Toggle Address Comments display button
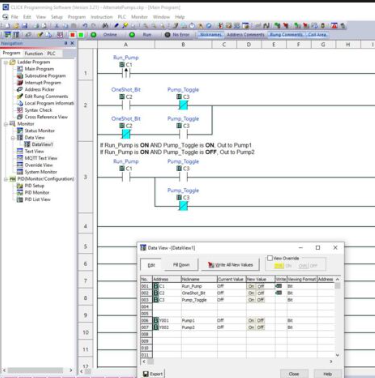The height and width of the screenshot is (378, 375). click(245, 35)
